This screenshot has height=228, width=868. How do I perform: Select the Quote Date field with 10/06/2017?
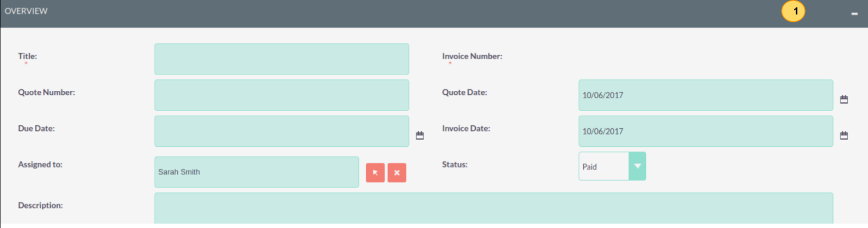(x=705, y=95)
